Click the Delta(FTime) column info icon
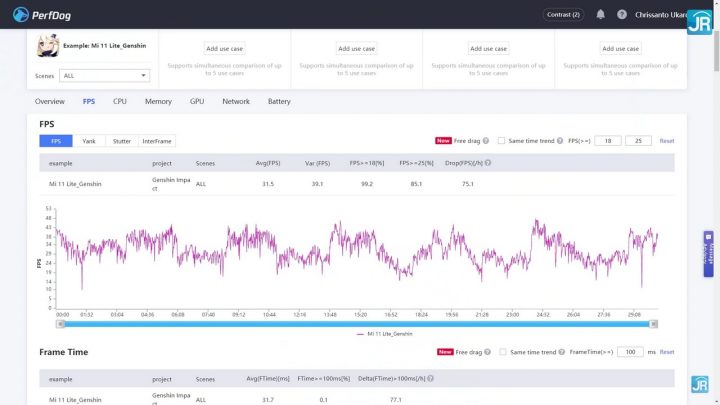This screenshot has height=405, width=720. (430, 379)
